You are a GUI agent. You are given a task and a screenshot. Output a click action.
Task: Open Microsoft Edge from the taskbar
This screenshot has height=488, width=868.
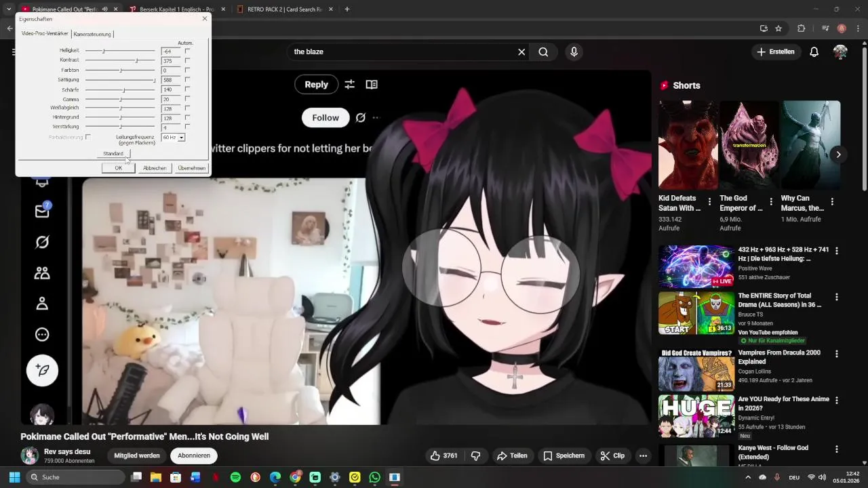[275, 477]
